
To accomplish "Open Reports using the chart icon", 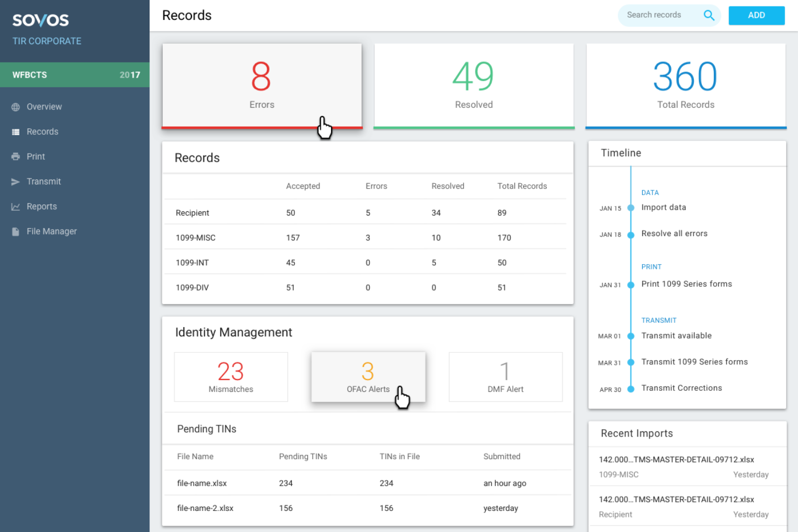I will point(16,206).
